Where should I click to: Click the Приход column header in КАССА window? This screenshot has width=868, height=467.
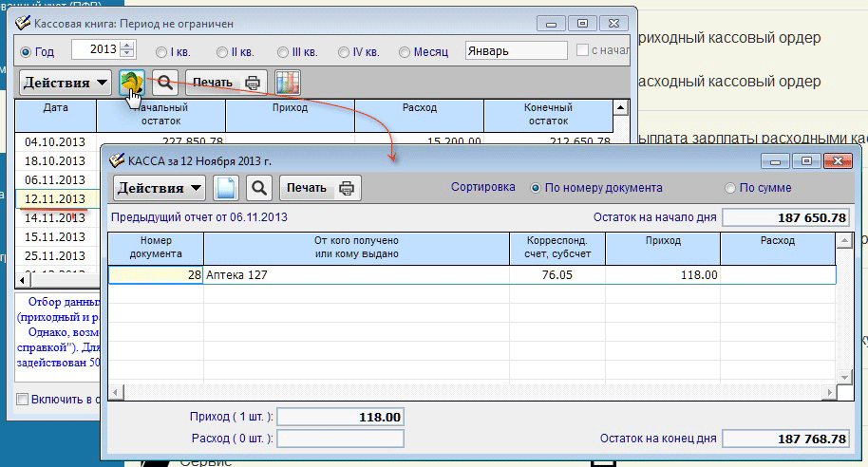(x=663, y=248)
